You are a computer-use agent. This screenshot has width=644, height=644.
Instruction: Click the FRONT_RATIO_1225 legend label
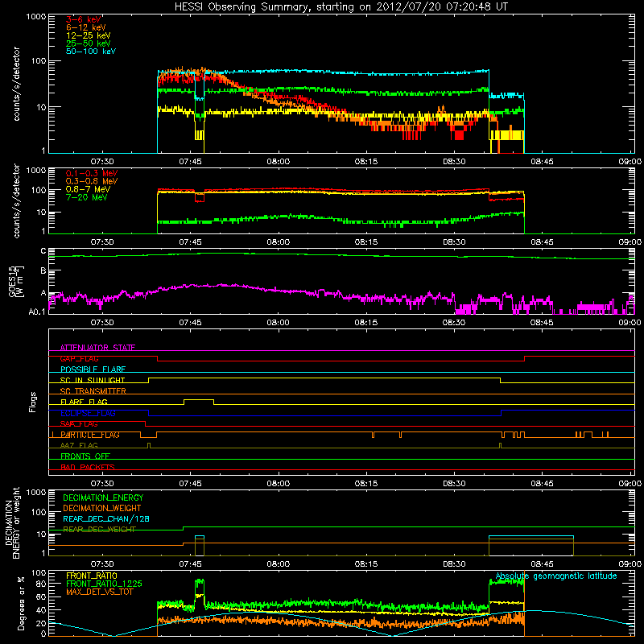[x=105, y=584]
